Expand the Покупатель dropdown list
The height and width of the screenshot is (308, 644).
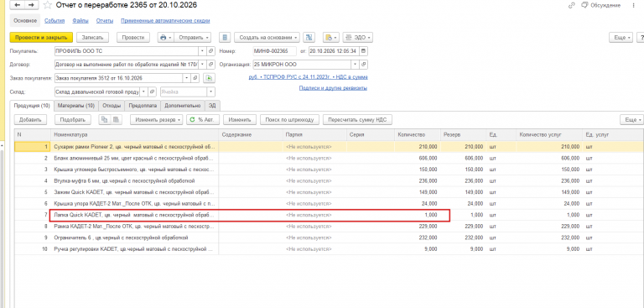coord(202,51)
